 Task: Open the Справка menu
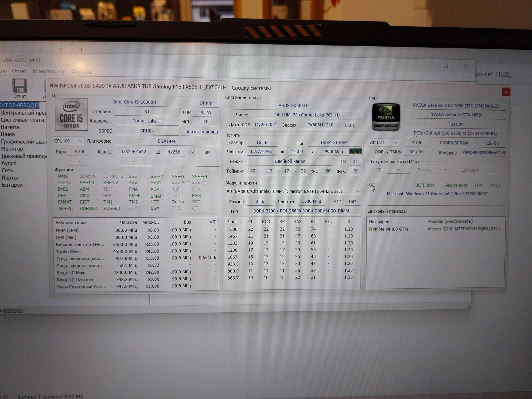point(82,72)
